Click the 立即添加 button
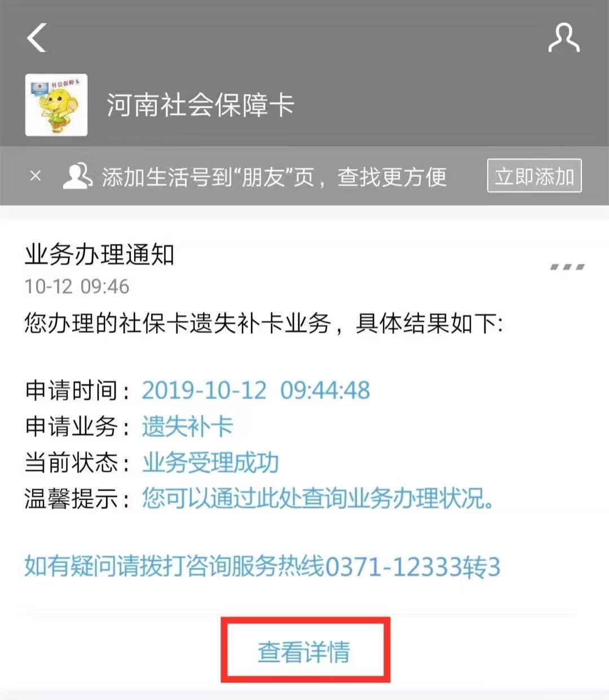Image resolution: width=609 pixels, height=700 pixels. pyautogui.click(x=534, y=176)
